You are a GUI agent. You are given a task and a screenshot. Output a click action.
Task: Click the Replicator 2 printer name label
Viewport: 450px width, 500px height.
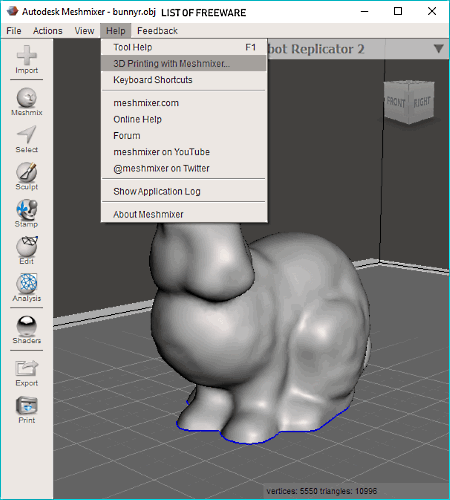click(x=316, y=49)
